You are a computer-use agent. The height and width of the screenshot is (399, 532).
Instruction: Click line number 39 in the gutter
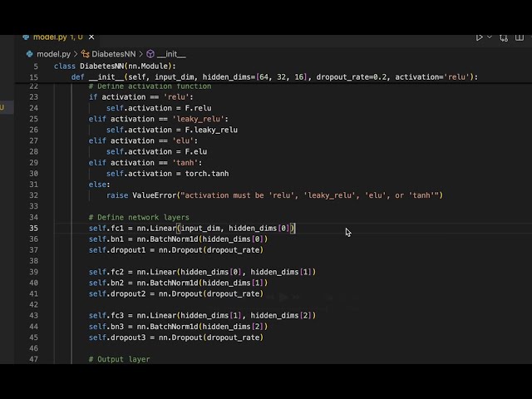pyautogui.click(x=33, y=272)
